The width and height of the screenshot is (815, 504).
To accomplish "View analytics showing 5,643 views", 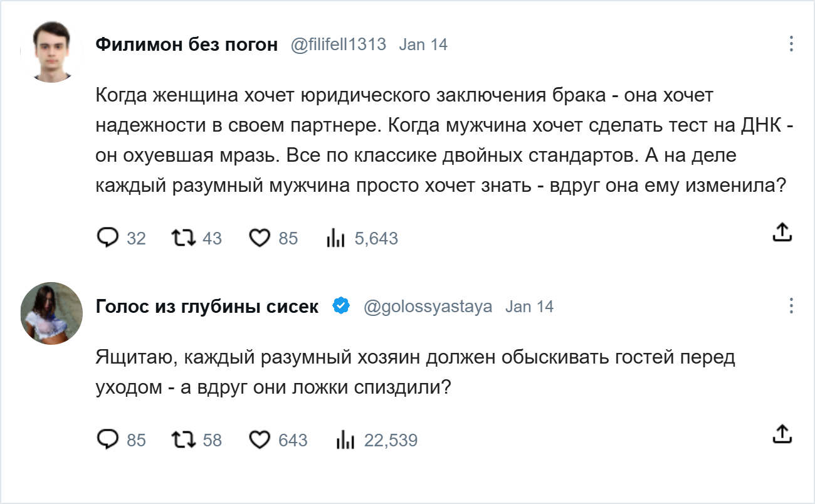I will (x=337, y=238).
